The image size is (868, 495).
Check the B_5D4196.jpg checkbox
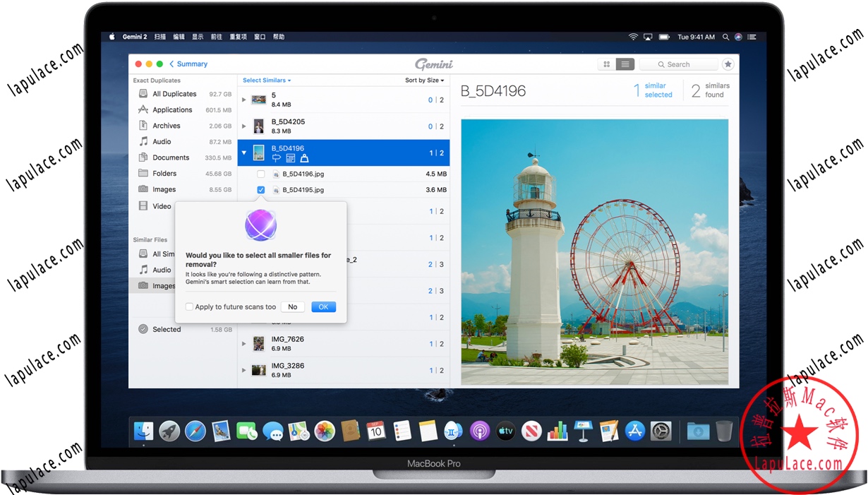(x=260, y=174)
